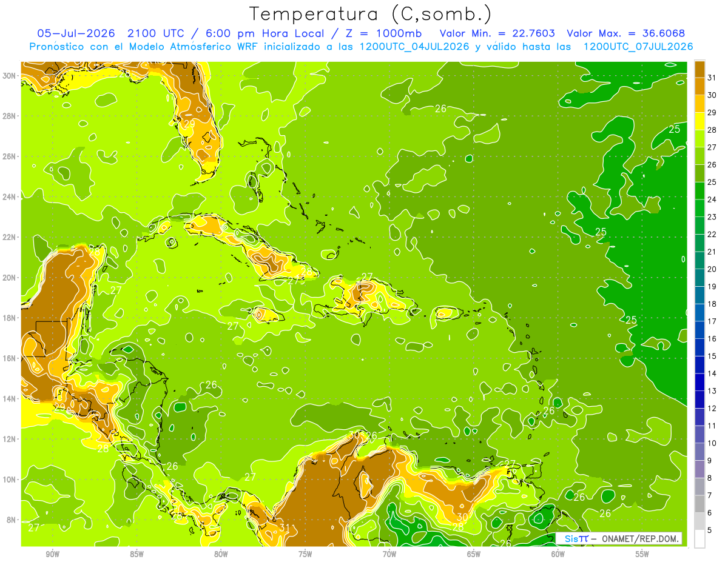Click the SisPI – ONAMET/REP.DOM. credit box

(x=618, y=538)
